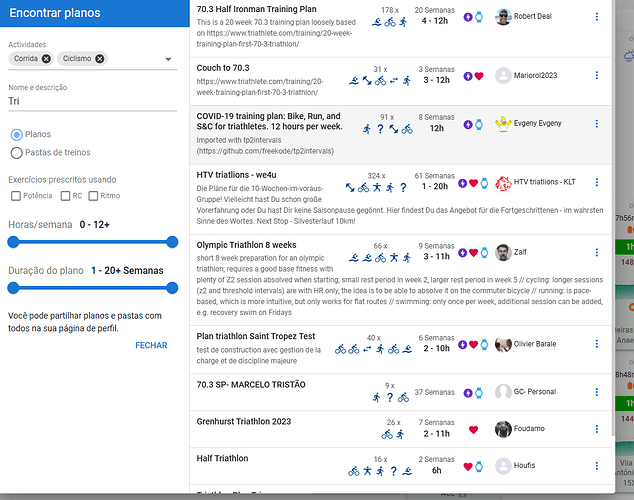Open three-dot menu for Couch to 70.3
Viewport: 634px width, 500px height.
(x=597, y=75)
